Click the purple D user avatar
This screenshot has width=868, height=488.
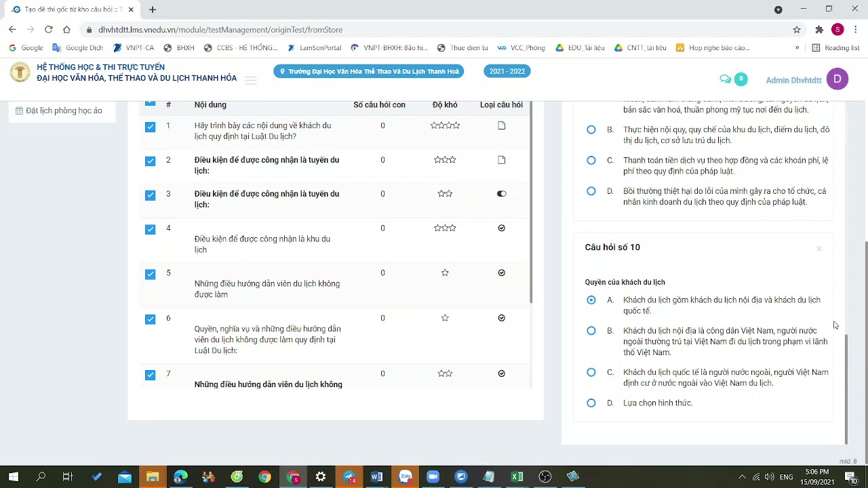[837, 79]
